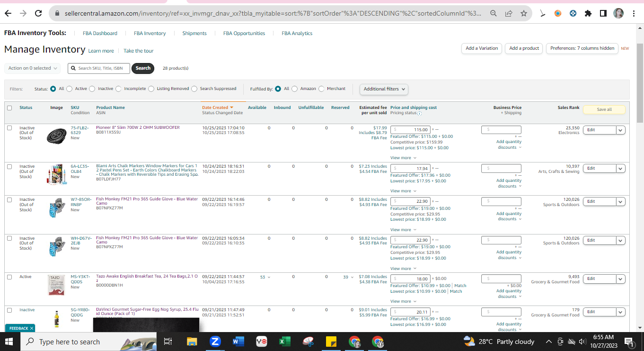Screen dimensions: 644x351
Task: Reload the page with refresh icon
Action: [38, 14]
